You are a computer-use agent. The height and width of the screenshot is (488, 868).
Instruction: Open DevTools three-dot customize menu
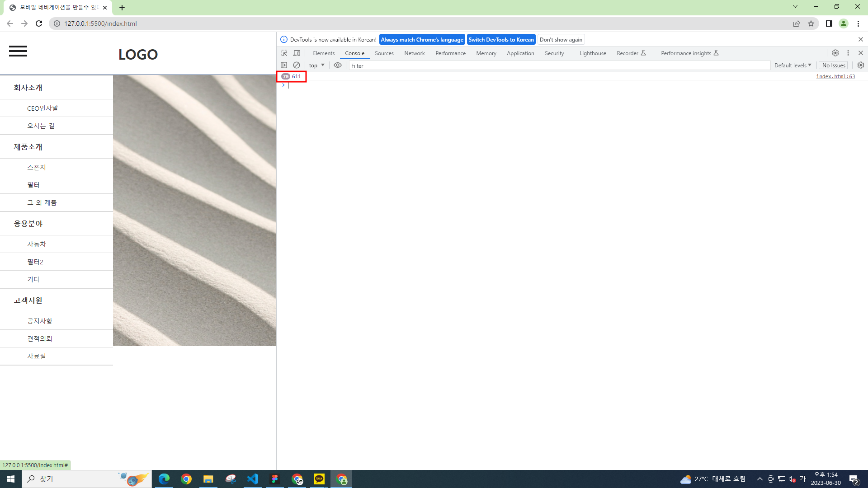[x=848, y=53]
